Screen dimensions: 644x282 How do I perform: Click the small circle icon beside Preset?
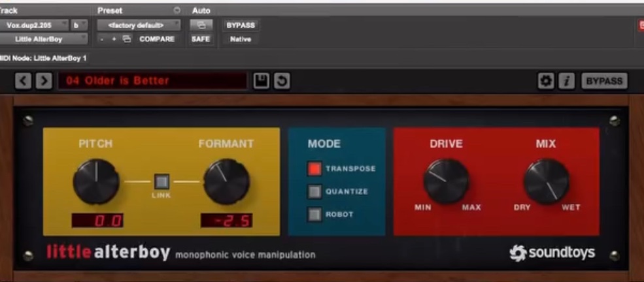coord(177,10)
